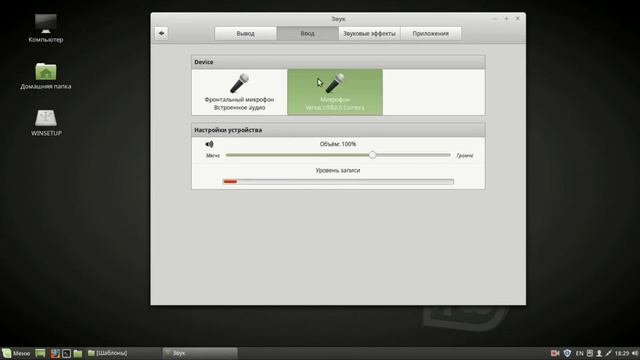Close the Звук window
The image size is (640, 360).
click(x=518, y=19)
